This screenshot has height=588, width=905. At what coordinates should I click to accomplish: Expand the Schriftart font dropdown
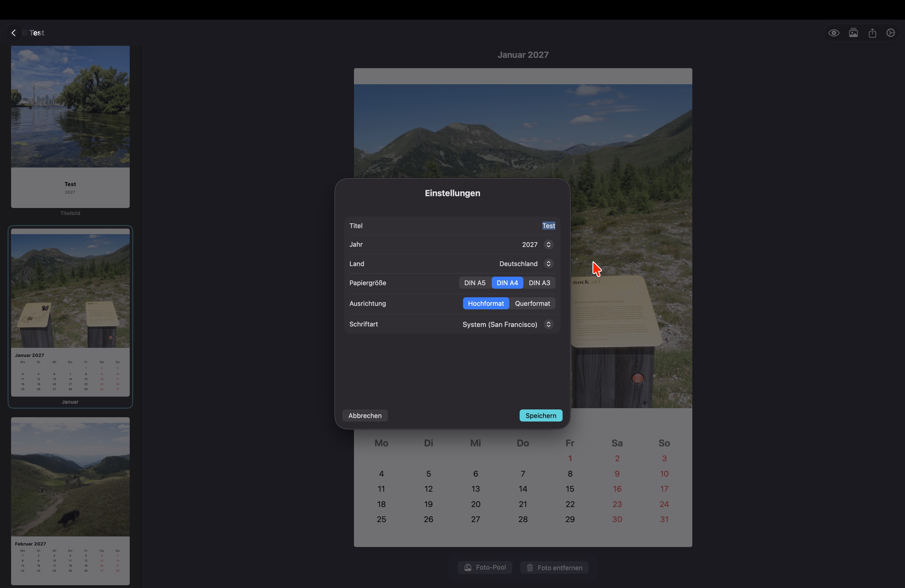pyautogui.click(x=548, y=324)
